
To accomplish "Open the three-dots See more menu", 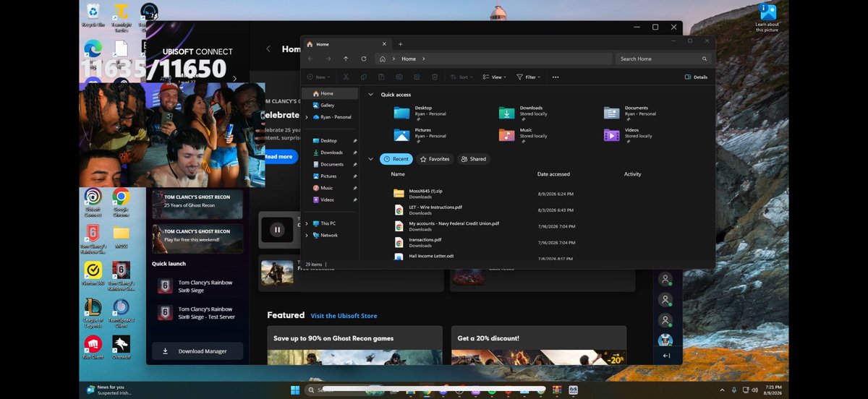I will point(556,77).
